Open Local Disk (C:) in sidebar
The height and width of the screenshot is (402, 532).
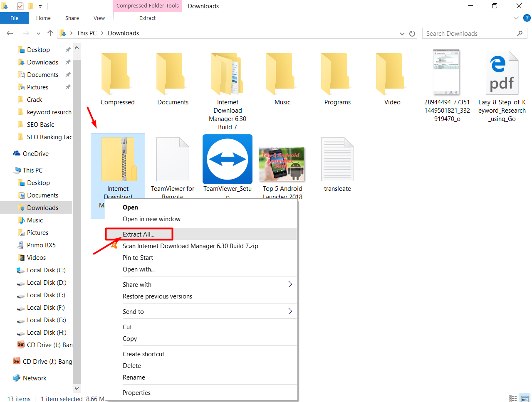coord(46,270)
